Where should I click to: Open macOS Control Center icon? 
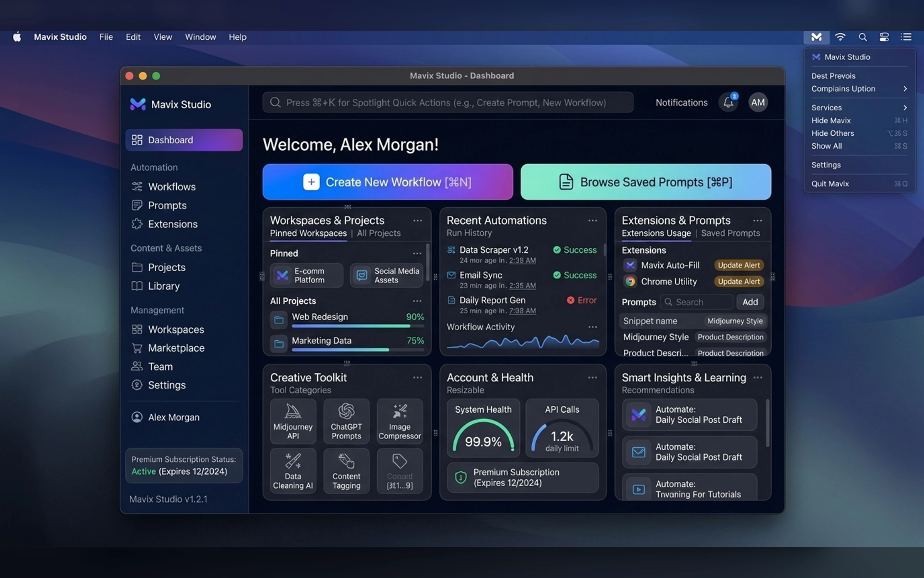point(884,37)
